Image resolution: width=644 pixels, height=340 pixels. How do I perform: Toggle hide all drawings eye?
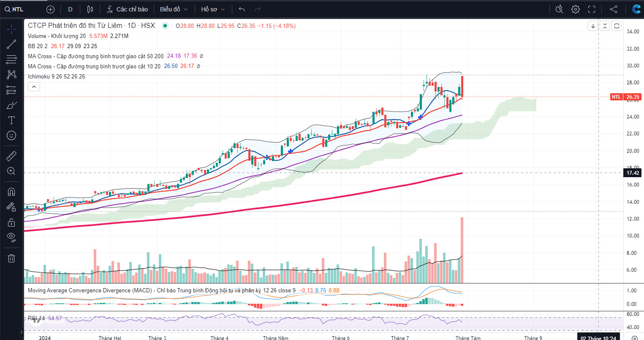point(11,237)
